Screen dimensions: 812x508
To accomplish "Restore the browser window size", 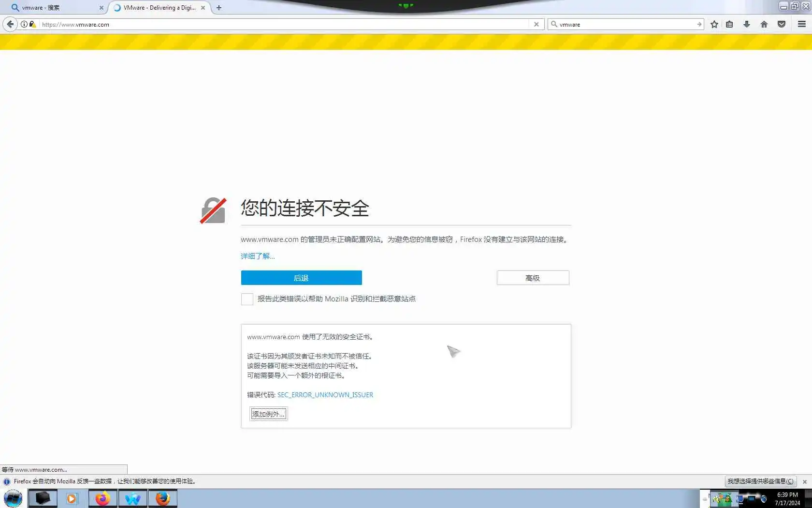I will point(794,6).
